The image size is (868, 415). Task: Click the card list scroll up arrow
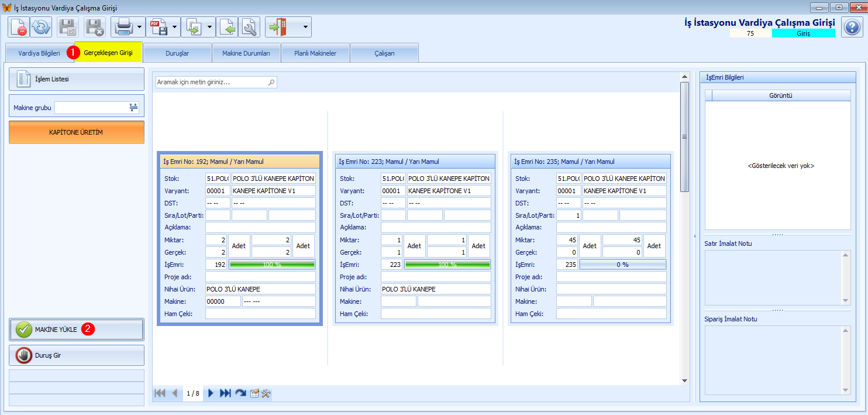point(684,76)
